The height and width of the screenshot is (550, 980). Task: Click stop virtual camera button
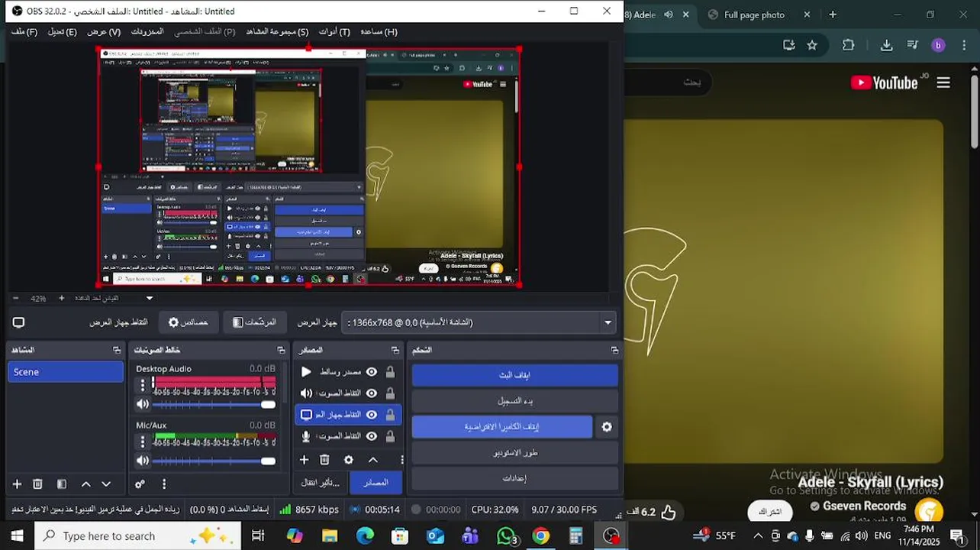pyautogui.click(x=502, y=427)
